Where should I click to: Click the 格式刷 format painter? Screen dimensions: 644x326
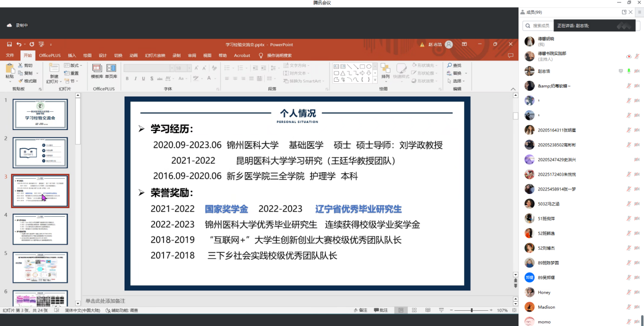point(27,81)
